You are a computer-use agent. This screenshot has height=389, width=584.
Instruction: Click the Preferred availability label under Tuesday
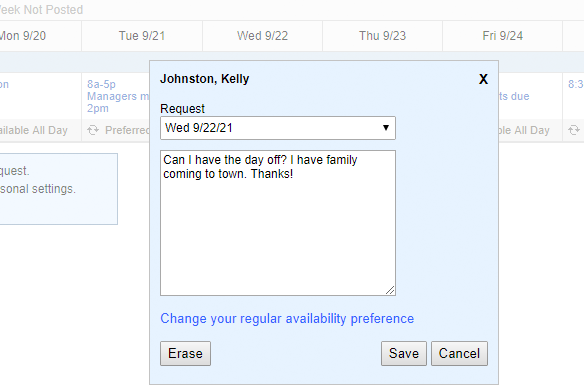(x=127, y=130)
